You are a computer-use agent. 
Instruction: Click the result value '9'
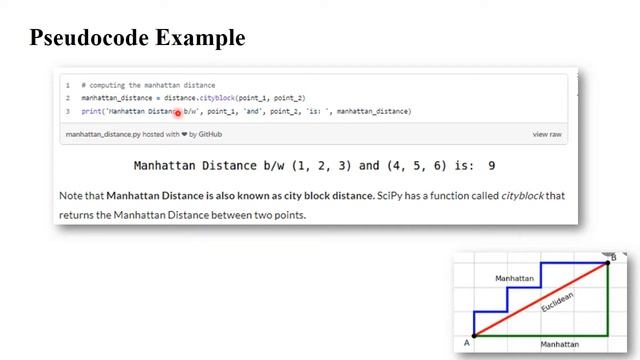coord(491,165)
